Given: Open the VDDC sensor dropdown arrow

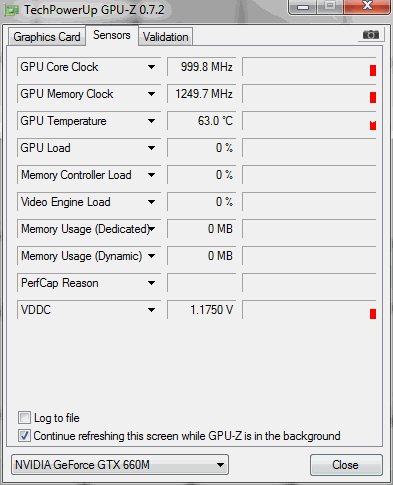Looking at the screenshot, I should pyautogui.click(x=151, y=310).
